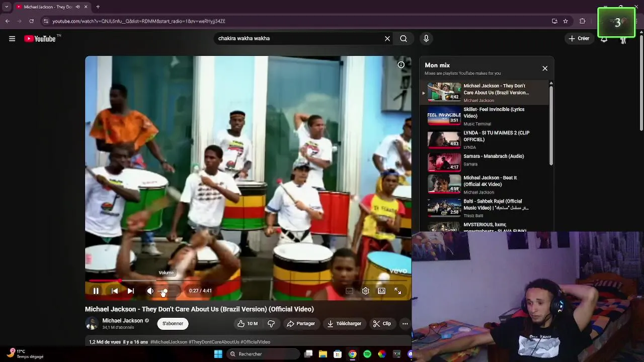Open player settings gear
This screenshot has height=362, width=644.
coord(366,291)
